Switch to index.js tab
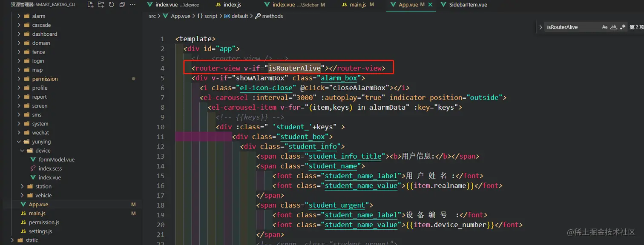Viewport: 644px width, 245px height. tap(228, 5)
